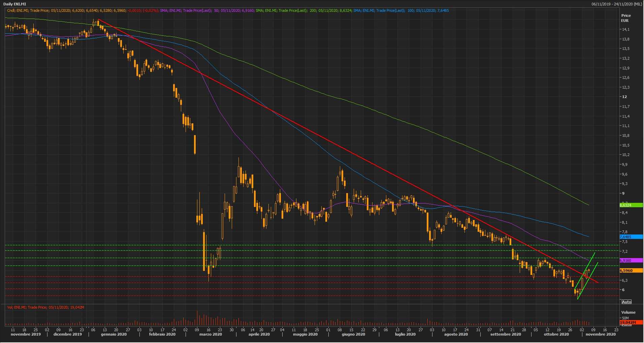
Task: Click the orange 6,5960 last price tag
Action: click(x=626, y=271)
